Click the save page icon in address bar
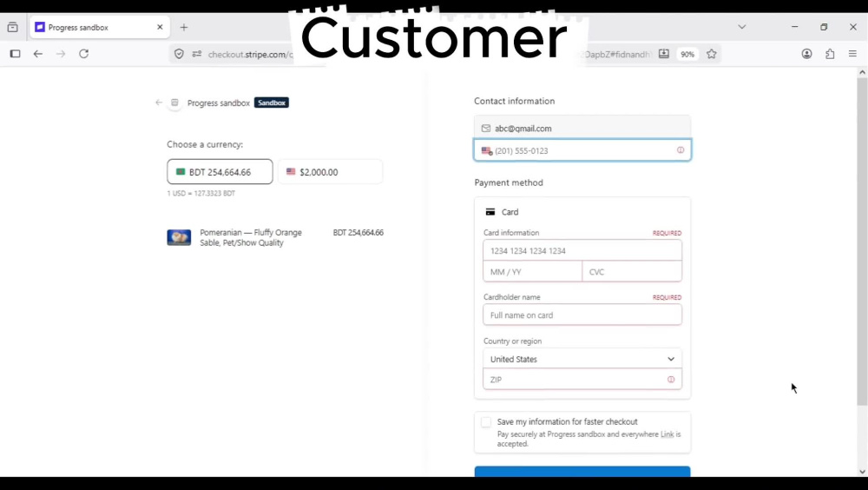Screen dimensions: 868x490 [664, 54]
